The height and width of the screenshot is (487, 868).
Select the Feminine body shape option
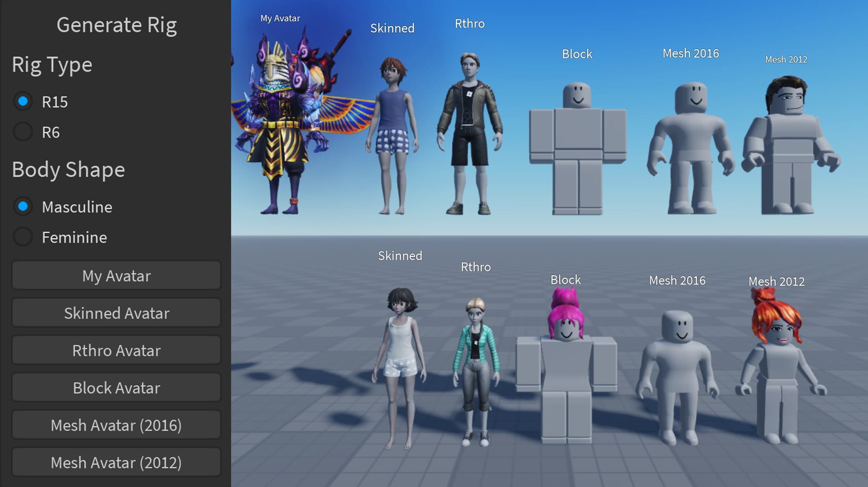pos(22,237)
